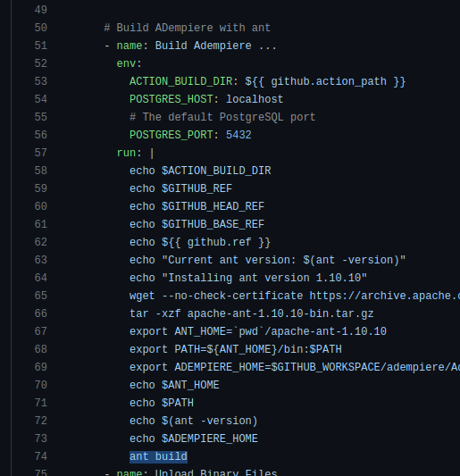This screenshot has width=460, height=476.
Task: Click line number 65
Action: coord(41,296)
